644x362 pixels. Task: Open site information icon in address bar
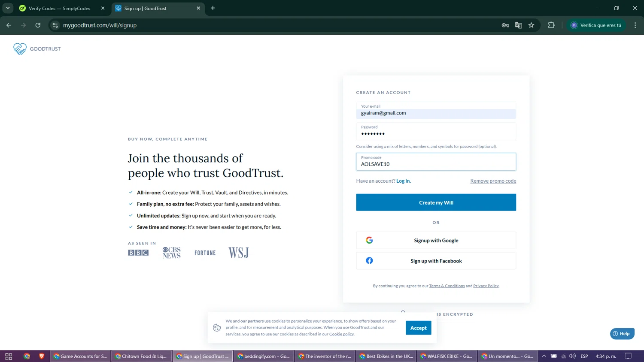point(55,25)
